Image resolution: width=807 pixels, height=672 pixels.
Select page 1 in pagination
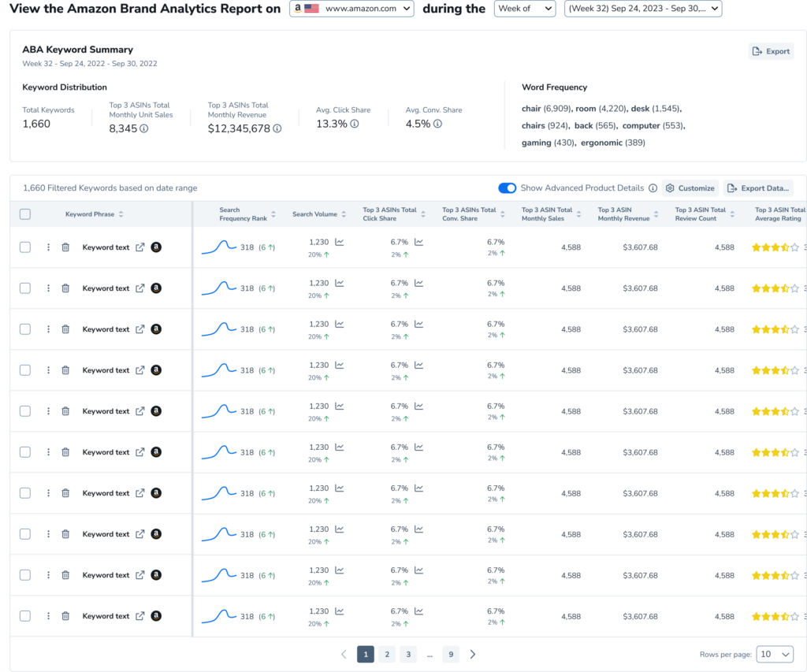coord(366,655)
